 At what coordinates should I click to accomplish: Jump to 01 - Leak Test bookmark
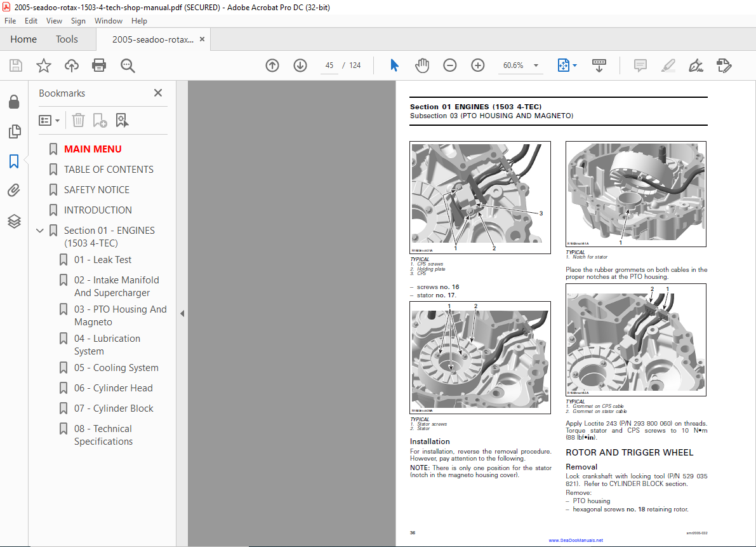(103, 259)
